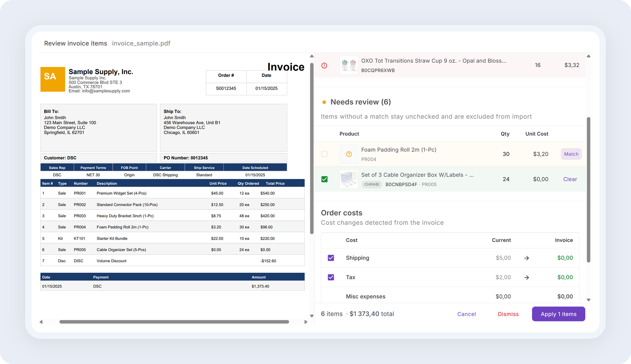This screenshot has height=364, width=631.
Task: Click the Match button for Foam Padding
Action: (571, 154)
